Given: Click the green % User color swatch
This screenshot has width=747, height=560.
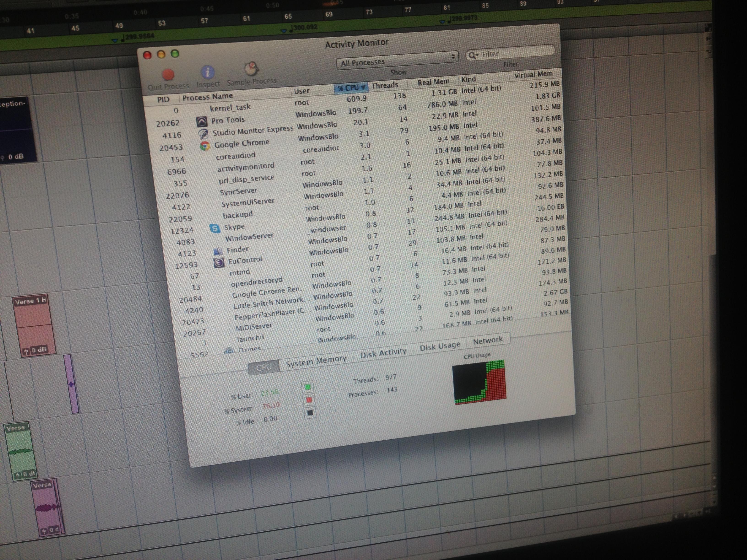Looking at the screenshot, I should click(x=308, y=387).
